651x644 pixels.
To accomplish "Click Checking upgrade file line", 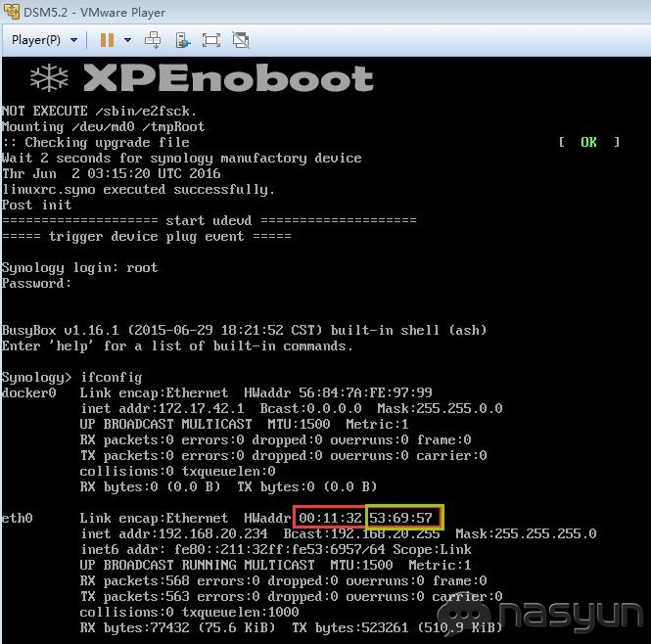I will 96,143.
